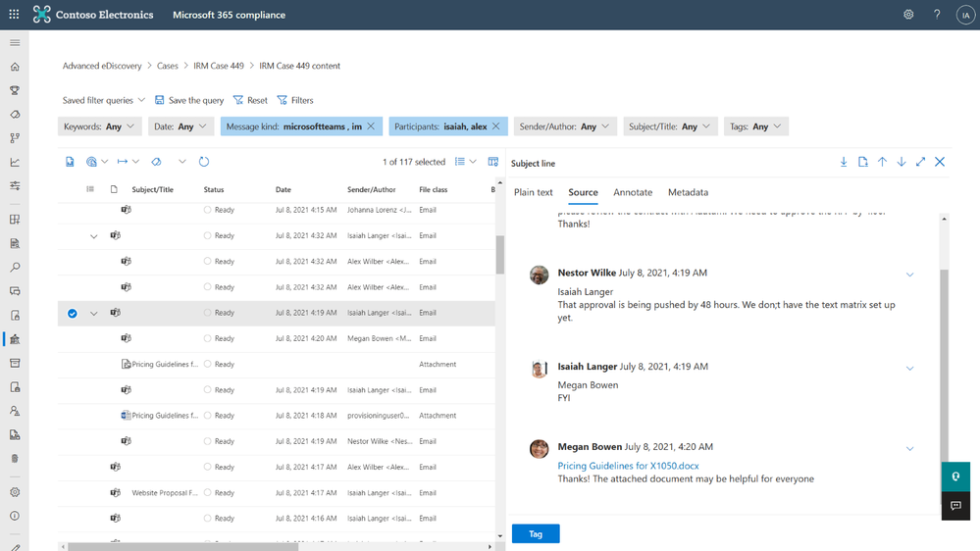Collapse the Isaiah Langer 4:32 AM thread

coord(94,236)
